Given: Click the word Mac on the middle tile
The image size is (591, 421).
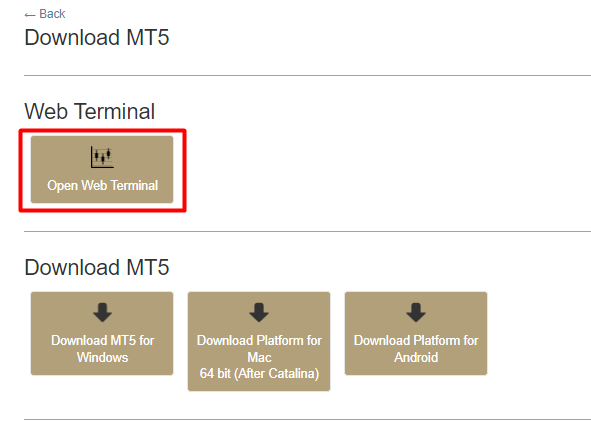Looking at the screenshot, I should 259,357.
